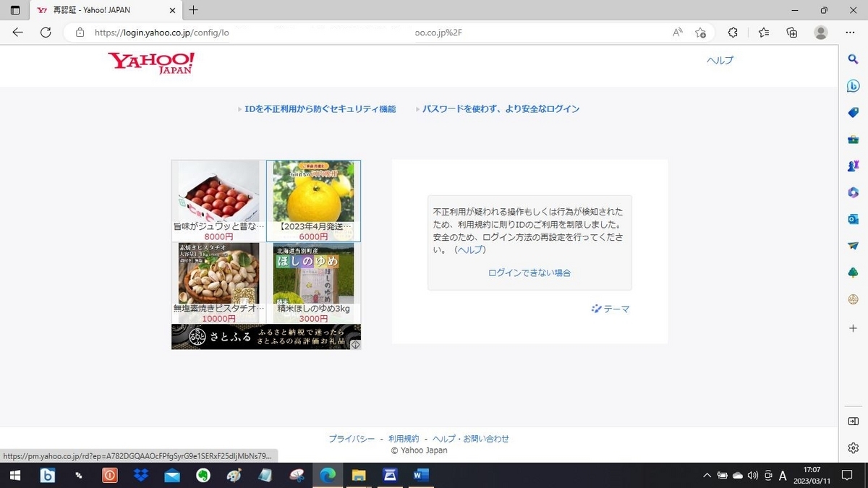The image size is (868, 488).
Task: Open the Edge sidebar search icon
Action: 853,59
